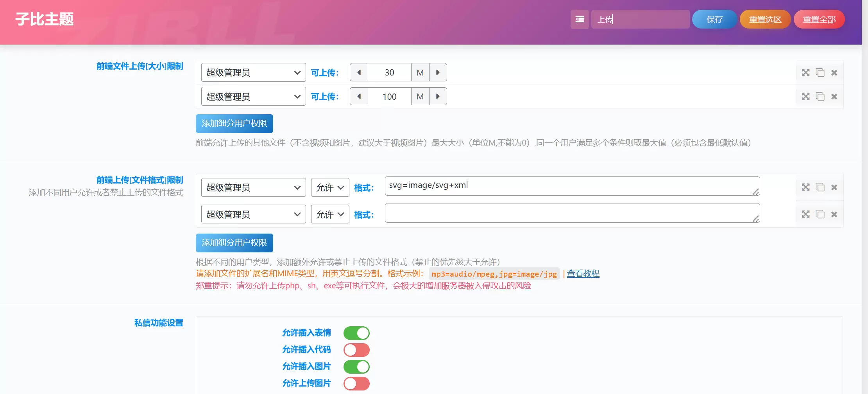This screenshot has width=868, height=394.
Task: Toggle 允许插入图片 switch
Action: click(356, 367)
